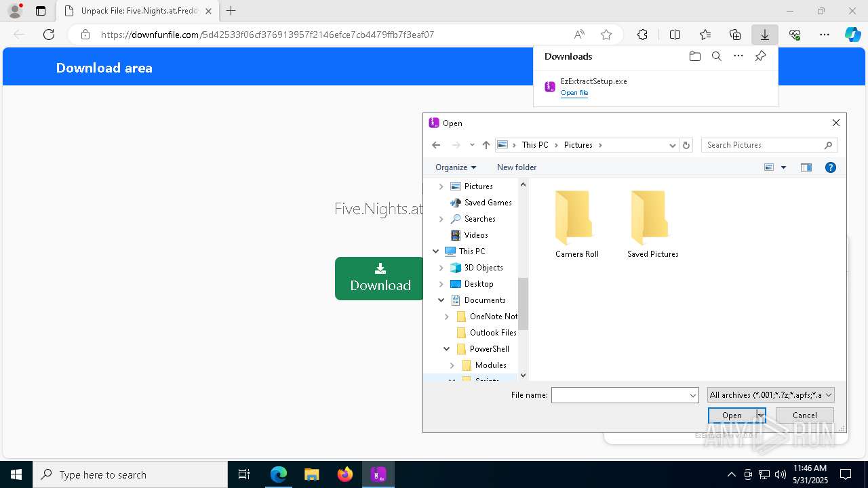Go up one folder in Open dialog

(x=486, y=145)
